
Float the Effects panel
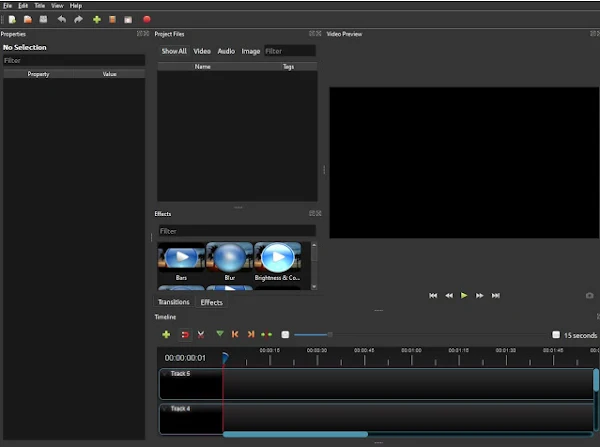(x=311, y=213)
